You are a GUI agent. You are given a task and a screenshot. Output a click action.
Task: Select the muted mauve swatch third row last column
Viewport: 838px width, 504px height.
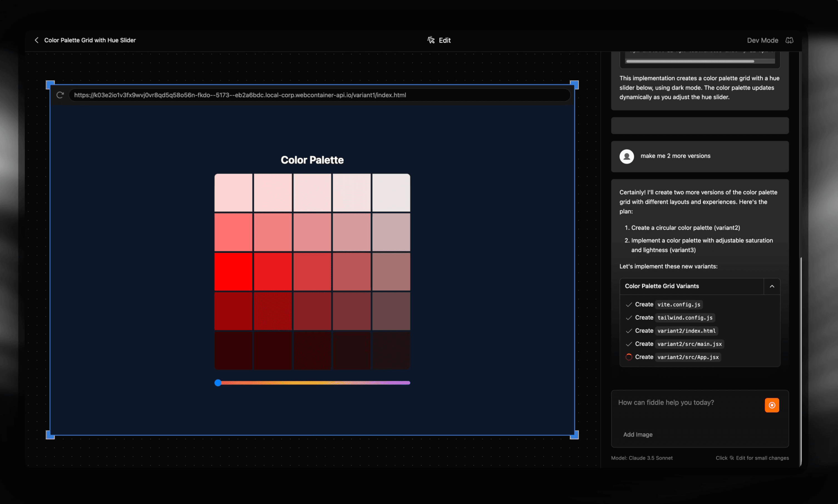pos(391,272)
